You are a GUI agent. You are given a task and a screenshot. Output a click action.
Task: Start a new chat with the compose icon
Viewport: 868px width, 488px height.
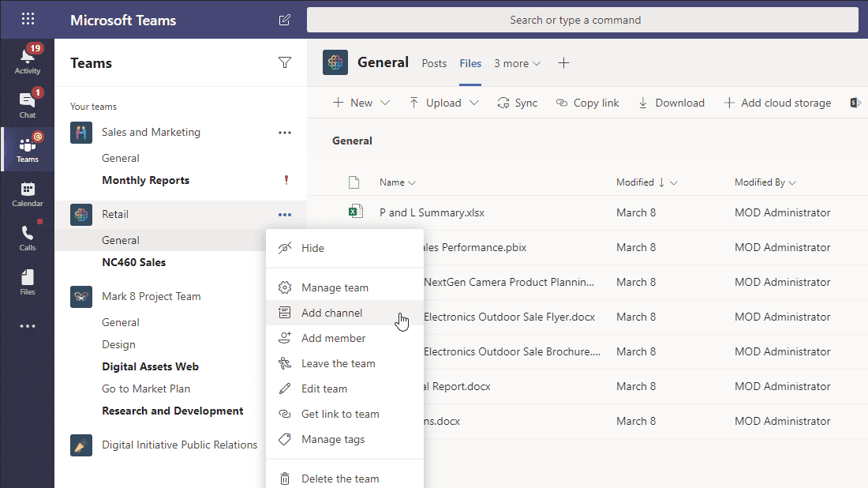[x=284, y=20]
